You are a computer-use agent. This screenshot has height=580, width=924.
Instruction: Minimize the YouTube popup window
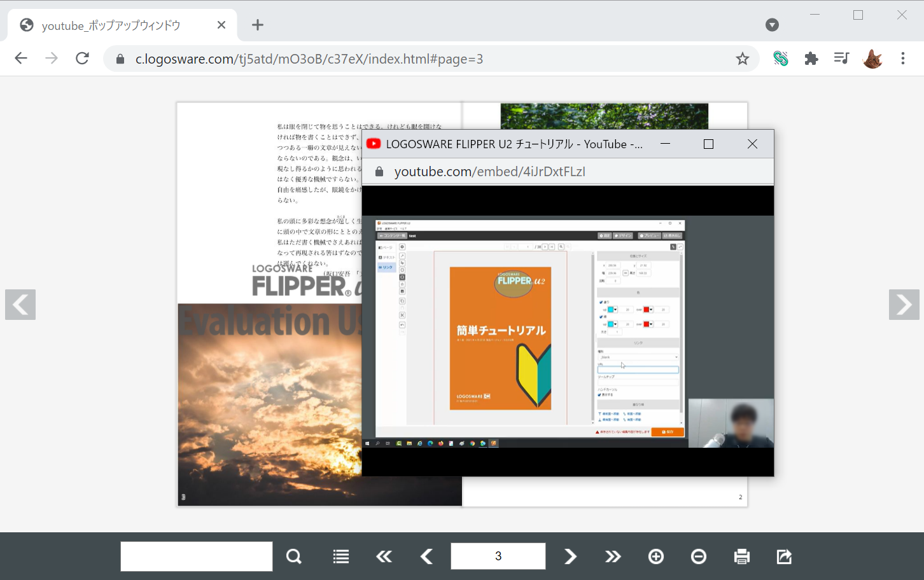(665, 144)
